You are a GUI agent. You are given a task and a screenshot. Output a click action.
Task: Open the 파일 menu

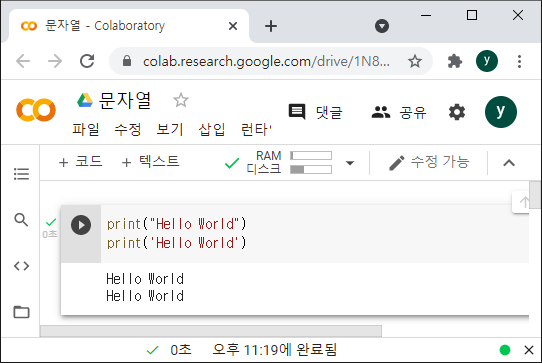[86, 130]
